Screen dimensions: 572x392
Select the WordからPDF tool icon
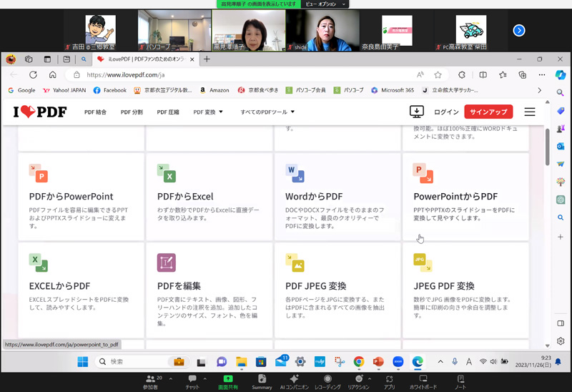(294, 172)
